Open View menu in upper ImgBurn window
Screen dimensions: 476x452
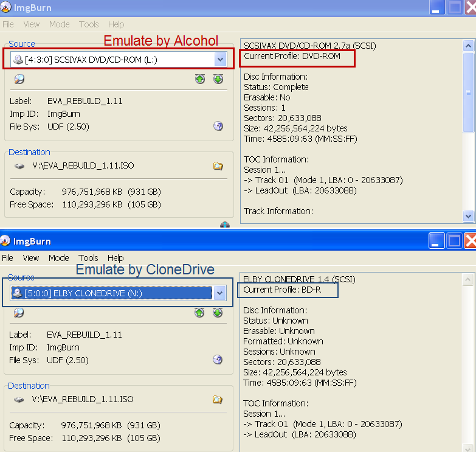point(32,24)
